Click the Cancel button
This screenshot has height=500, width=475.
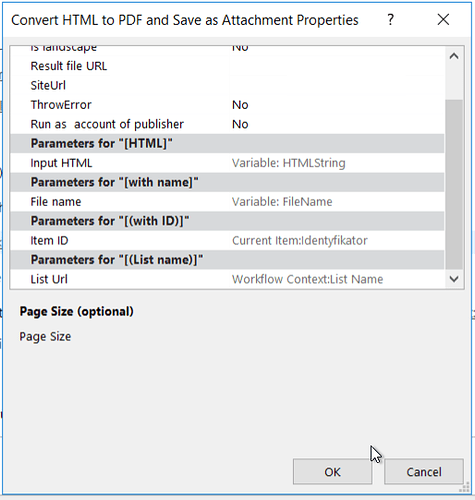pos(424,472)
